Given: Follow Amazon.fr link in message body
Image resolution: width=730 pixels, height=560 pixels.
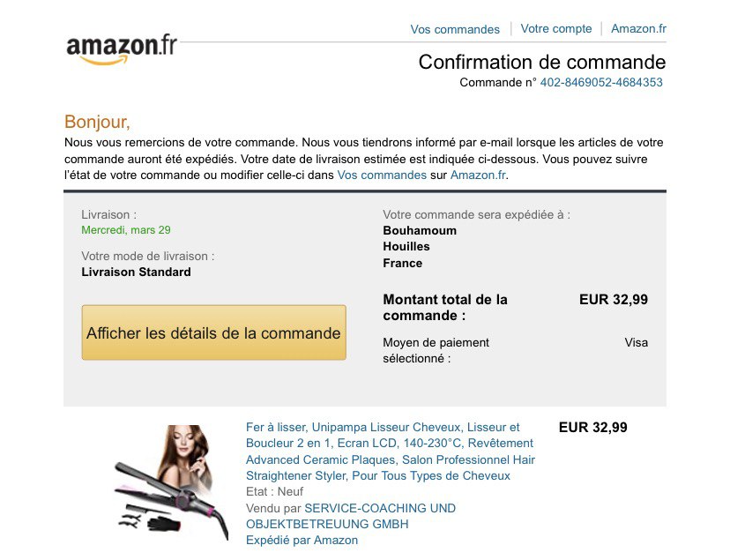Looking at the screenshot, I should [x=478, y=175].
